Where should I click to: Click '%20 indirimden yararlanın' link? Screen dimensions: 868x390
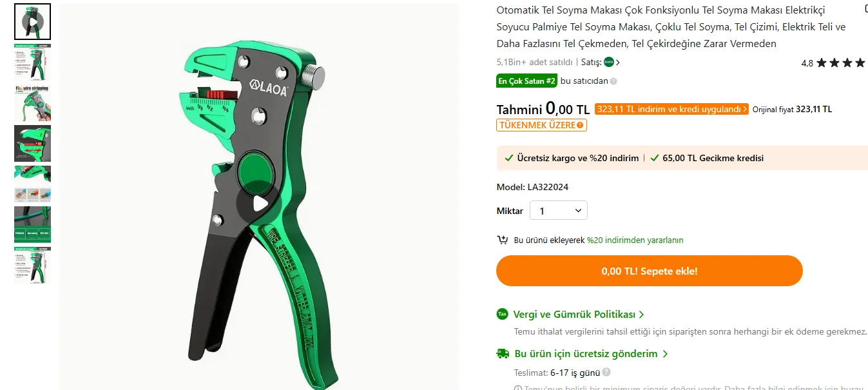(635, 240)
